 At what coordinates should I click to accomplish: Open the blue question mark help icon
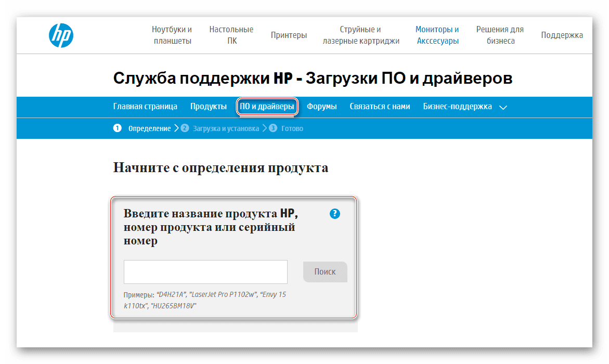[x=334, y=214]
